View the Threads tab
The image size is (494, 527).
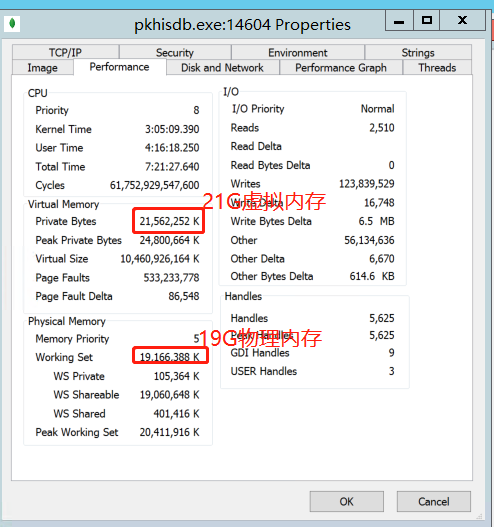(x=437, y=68)
